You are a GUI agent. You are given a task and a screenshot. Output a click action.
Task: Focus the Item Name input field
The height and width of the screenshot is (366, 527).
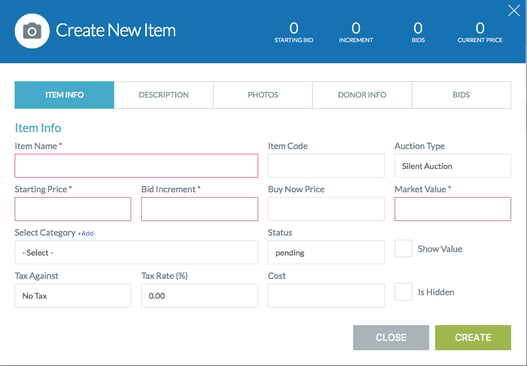(136, 166)
